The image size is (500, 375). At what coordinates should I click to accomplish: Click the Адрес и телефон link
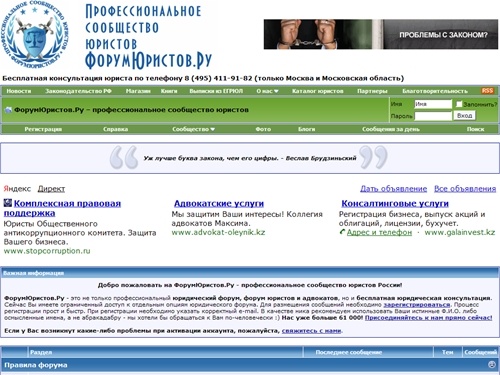(379, 232)
